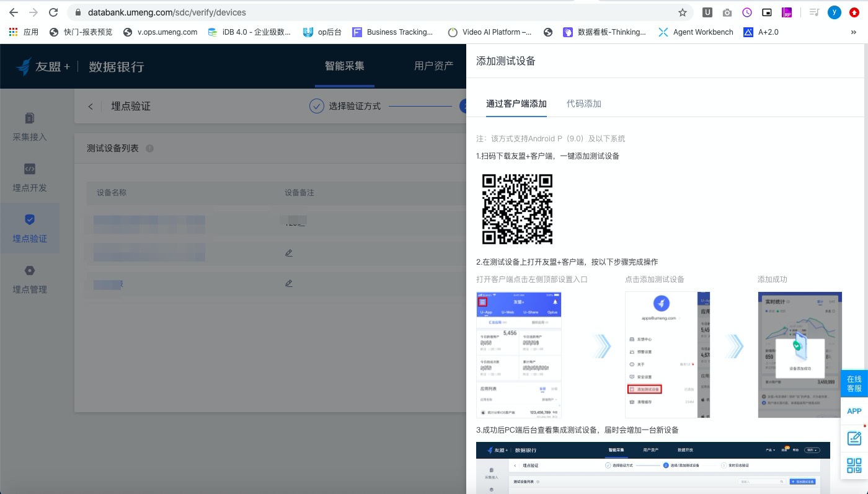Open the Business Tracking bookmark
Viewport: 868px width, 494px height.
392,32
